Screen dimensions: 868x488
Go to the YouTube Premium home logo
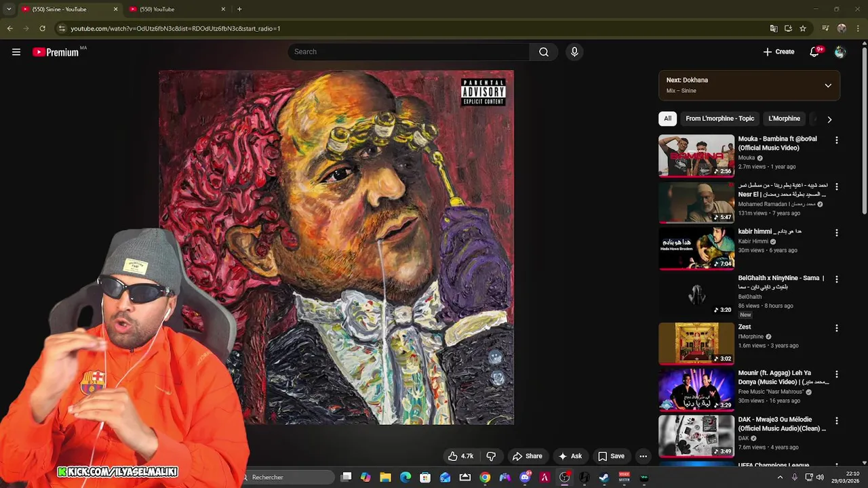(x=56, y=52)
